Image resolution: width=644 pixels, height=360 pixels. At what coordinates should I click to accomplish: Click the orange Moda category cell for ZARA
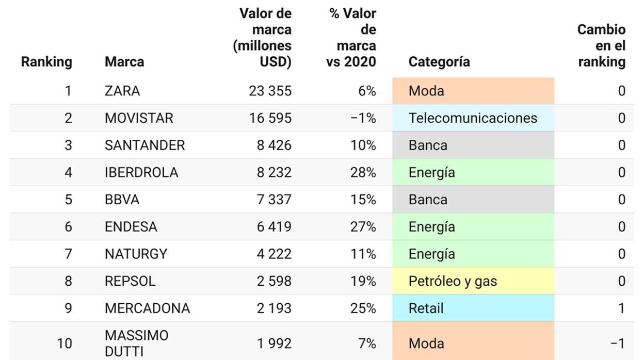coord(473,91)
